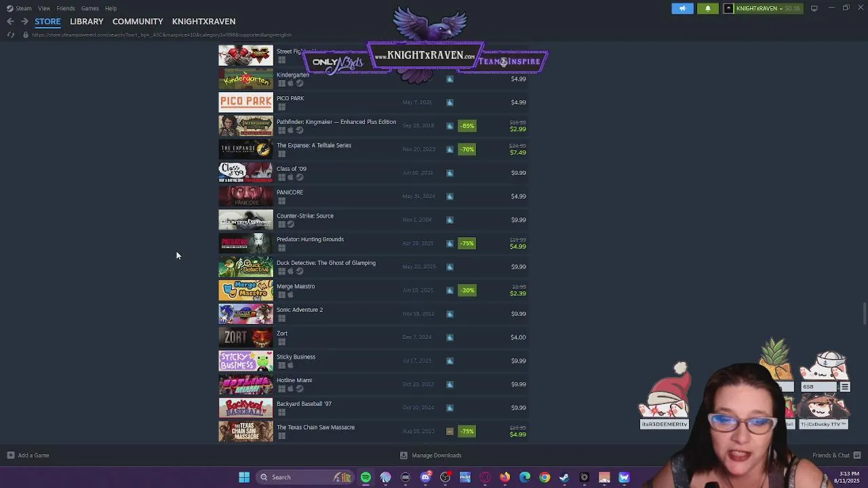Reload the store page
This screenshot has width=868, height=488.
coord(10,35)
